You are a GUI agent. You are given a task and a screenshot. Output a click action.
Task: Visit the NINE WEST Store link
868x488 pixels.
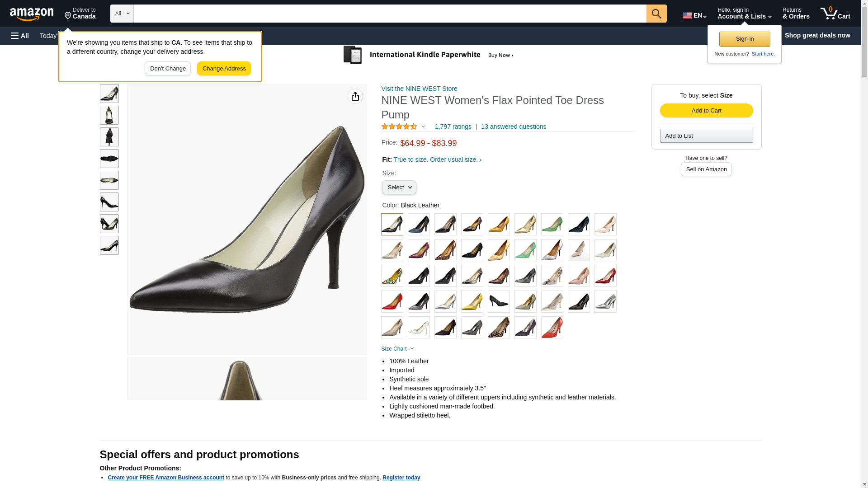[419, 89]
